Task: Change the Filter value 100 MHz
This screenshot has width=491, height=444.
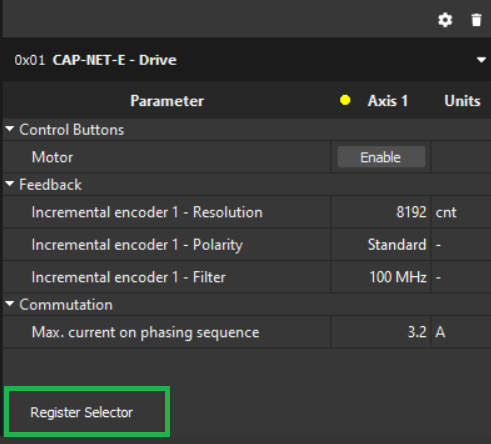Action: 380,277
